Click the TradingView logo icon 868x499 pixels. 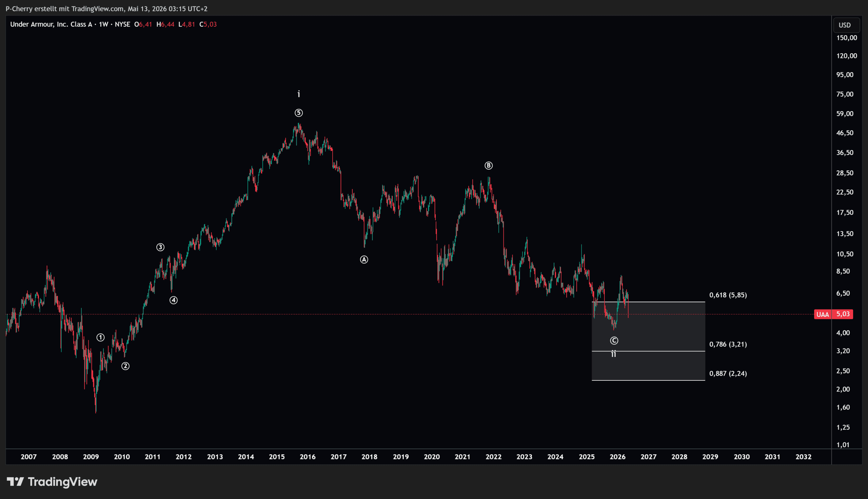coord(15,481)
